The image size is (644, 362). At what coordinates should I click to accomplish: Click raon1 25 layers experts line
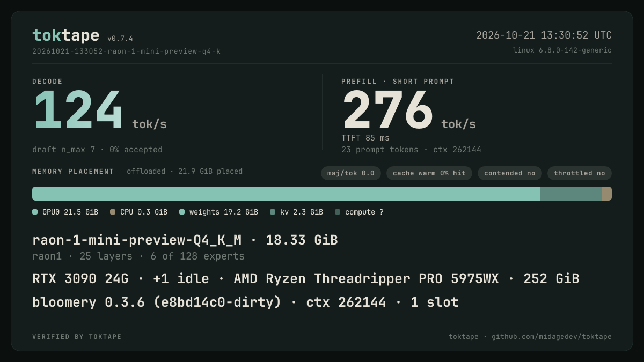pyautogui.click(x=138, y=256)
